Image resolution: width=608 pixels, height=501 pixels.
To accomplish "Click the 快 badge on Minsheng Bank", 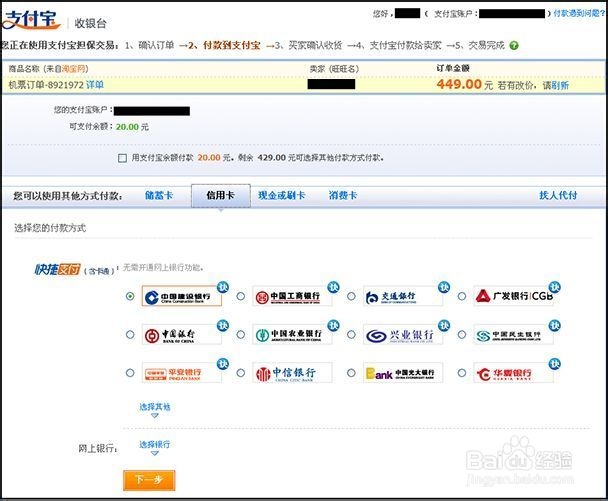I will pos(554,325).
